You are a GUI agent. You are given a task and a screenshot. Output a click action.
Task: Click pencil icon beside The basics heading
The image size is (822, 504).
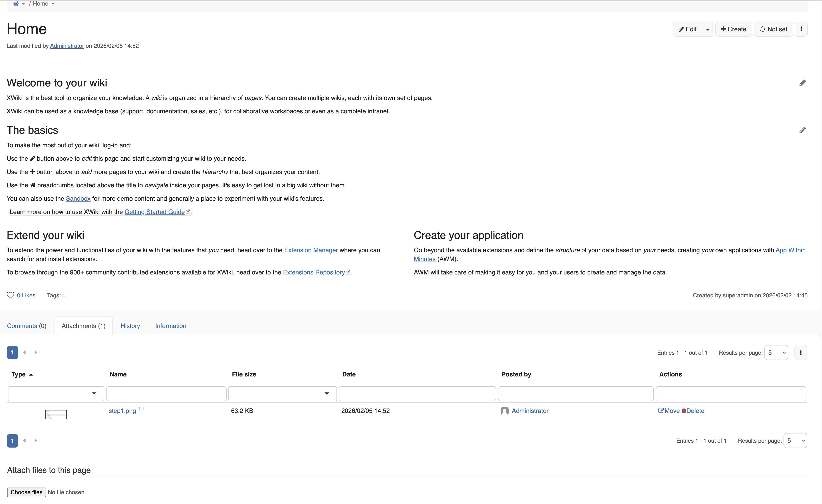[802, 130]
